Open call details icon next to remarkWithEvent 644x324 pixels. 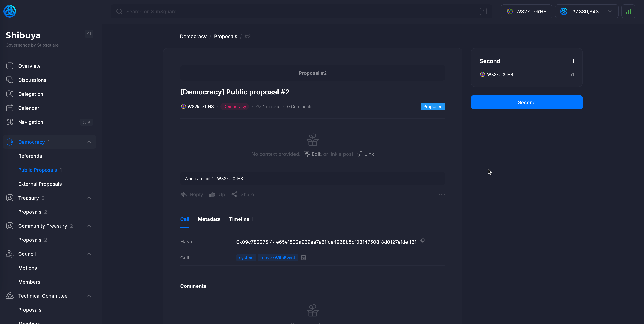[x=304, y=258]
